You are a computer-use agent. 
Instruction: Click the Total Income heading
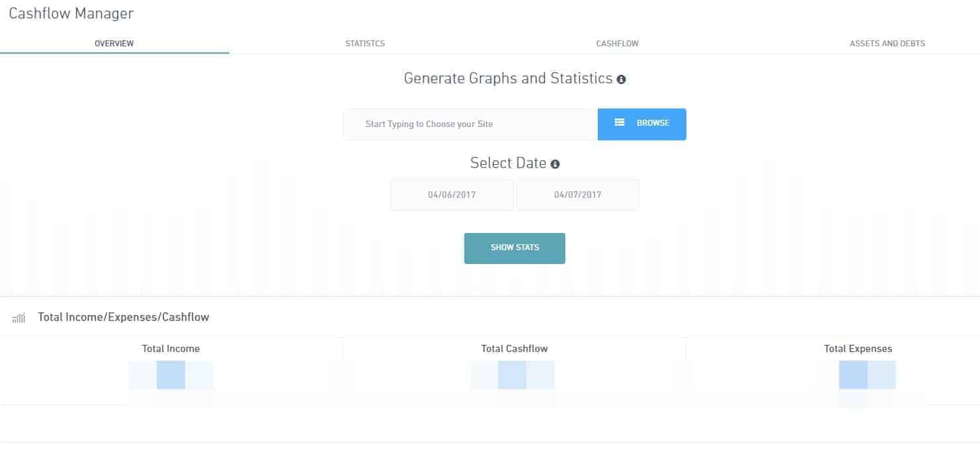coord(171,349)
